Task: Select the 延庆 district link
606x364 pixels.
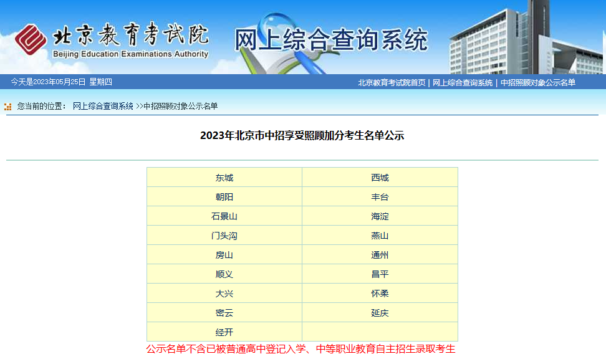Action: pyautogui.click(x=380, y=313)
